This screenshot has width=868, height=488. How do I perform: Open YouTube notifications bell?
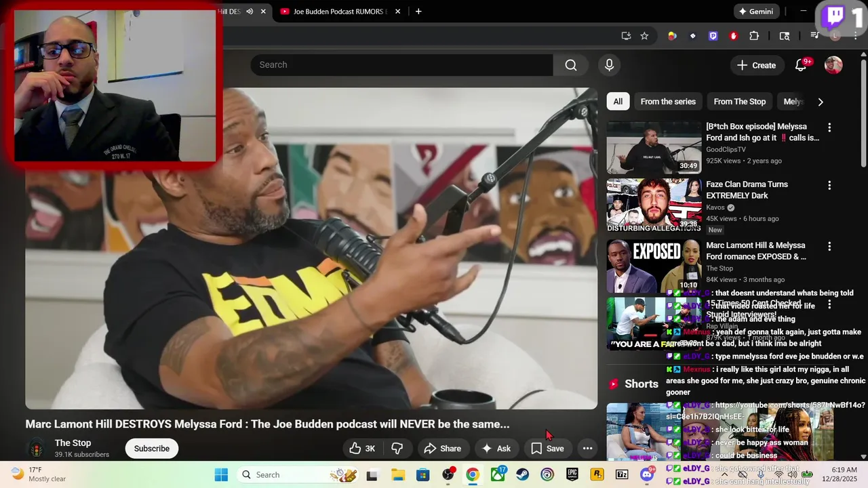(x=801, y=65)
